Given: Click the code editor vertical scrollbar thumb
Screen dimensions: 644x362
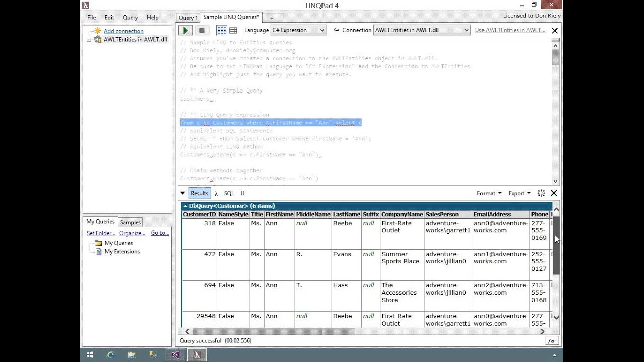Looking at the screenshot, I should (x=555, y=57).
